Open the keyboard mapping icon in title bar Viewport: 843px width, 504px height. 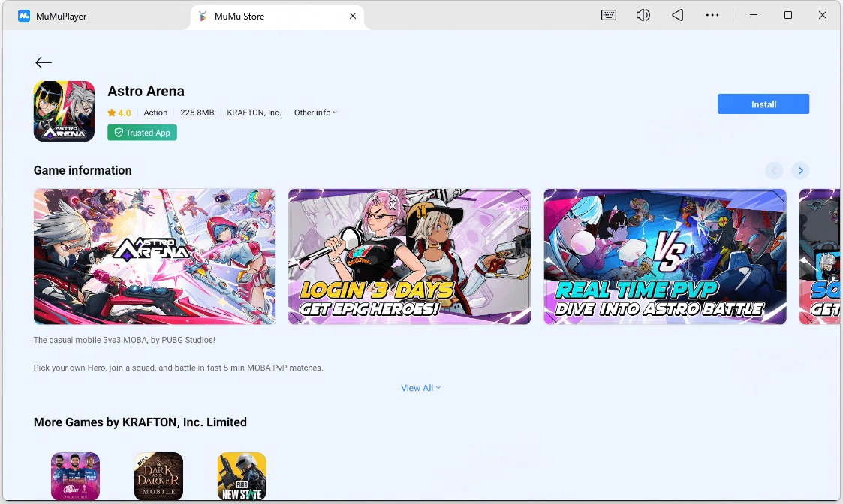(609, 15)
